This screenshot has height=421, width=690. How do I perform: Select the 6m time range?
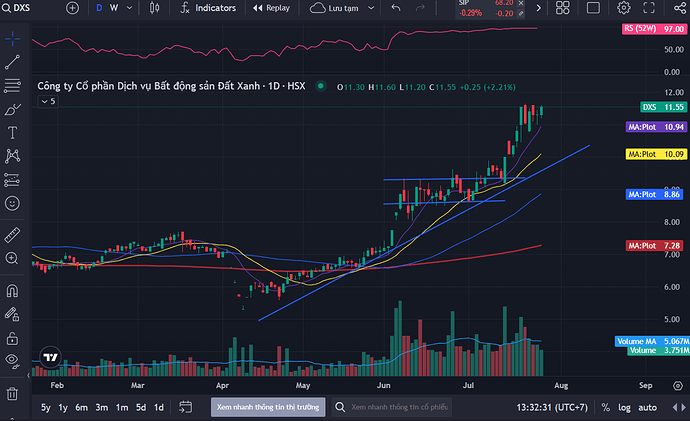coord(82,408)
